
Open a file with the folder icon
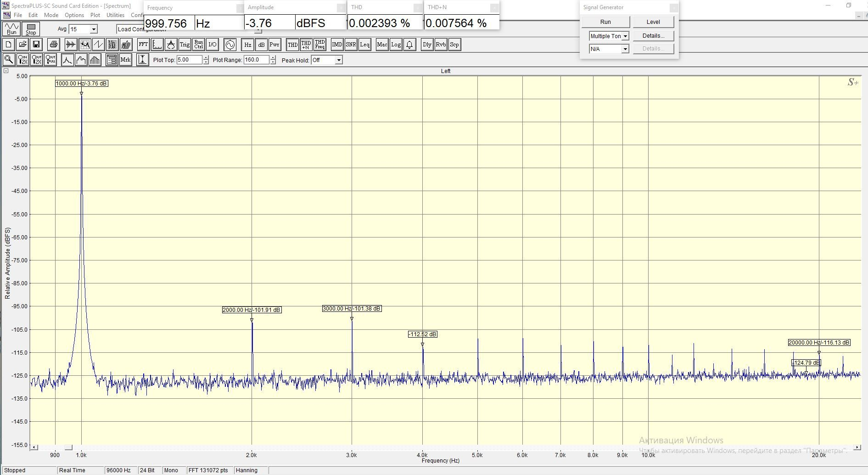pos(22,45)
